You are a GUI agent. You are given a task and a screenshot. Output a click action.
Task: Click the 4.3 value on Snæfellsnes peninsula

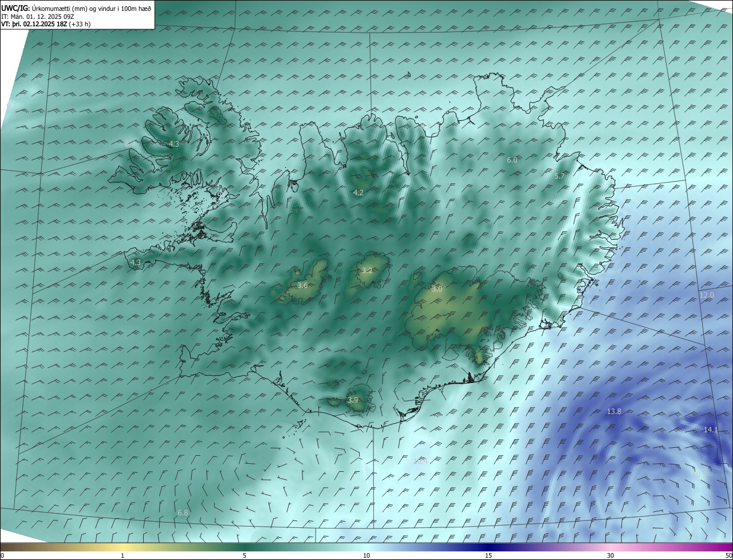(x=136, y=262)
